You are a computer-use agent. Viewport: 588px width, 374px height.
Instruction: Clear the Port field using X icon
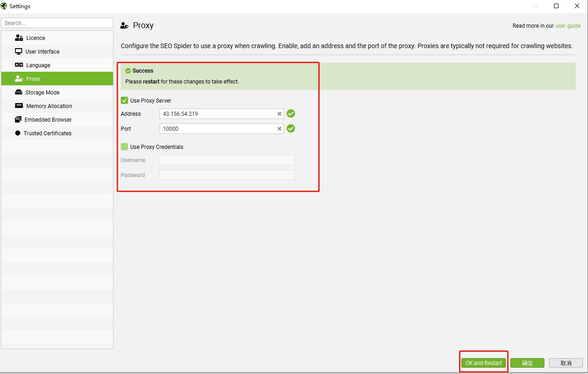[279, 129]
